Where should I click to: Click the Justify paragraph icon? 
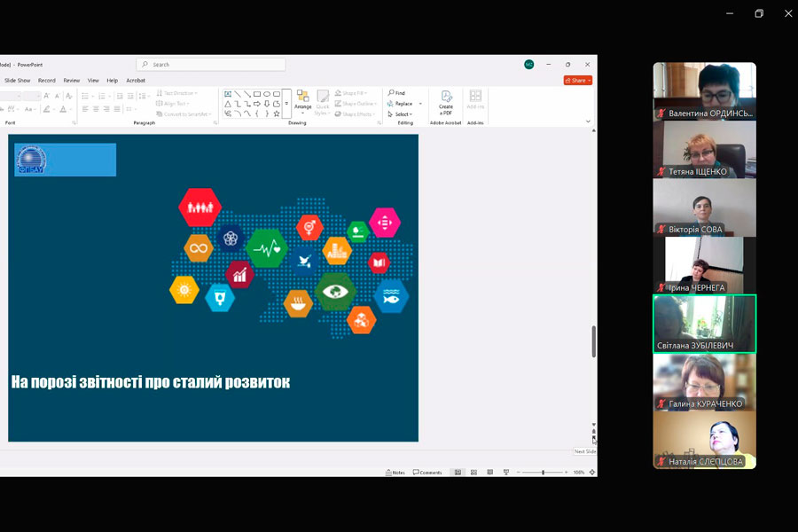click(x=117, y=109)
